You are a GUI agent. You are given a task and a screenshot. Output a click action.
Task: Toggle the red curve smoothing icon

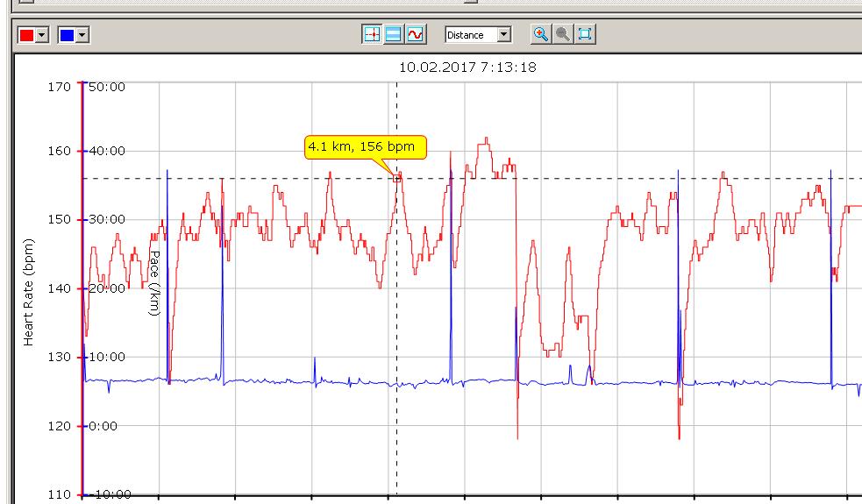[415, 35]
